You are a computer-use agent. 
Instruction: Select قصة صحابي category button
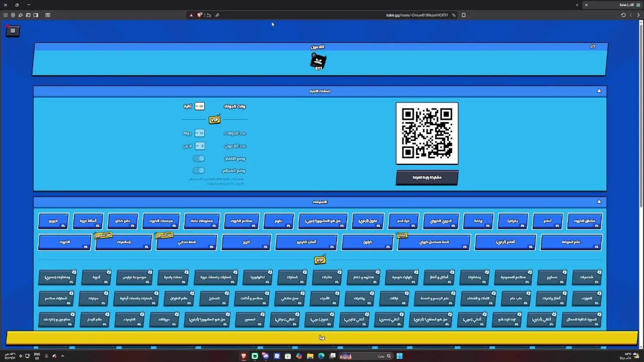click(x=187, y=242)
